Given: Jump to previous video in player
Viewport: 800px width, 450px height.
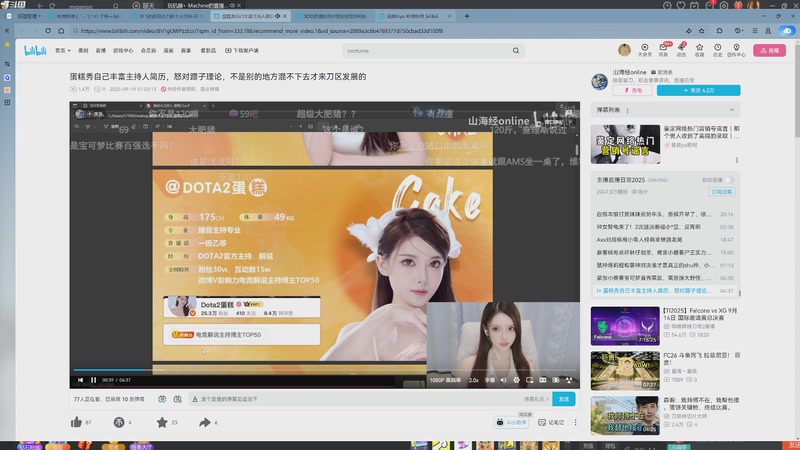Looking at the screenshot, I should (x=80, y=380).
